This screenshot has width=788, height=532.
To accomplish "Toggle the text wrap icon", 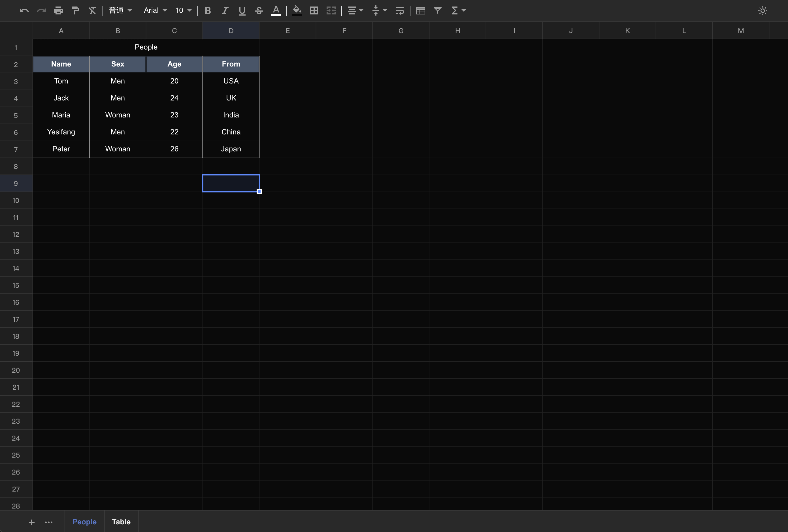I will [x=400, y=10].
